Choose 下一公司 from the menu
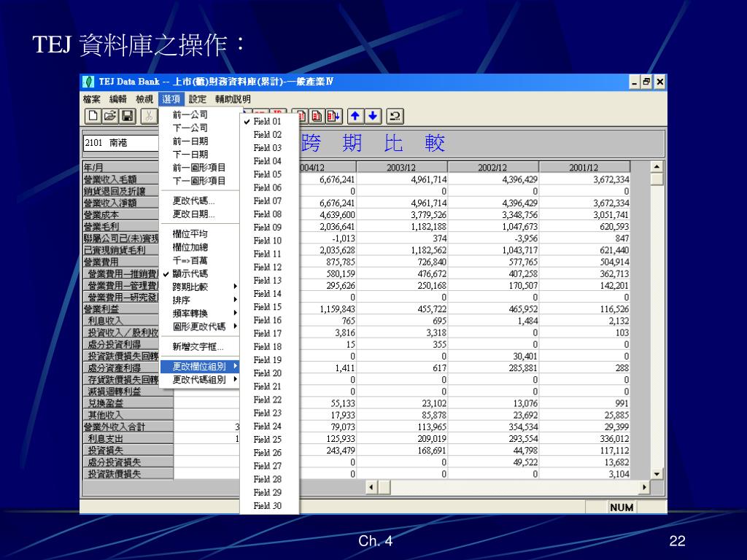747x560 pixels. click(199, 128)
